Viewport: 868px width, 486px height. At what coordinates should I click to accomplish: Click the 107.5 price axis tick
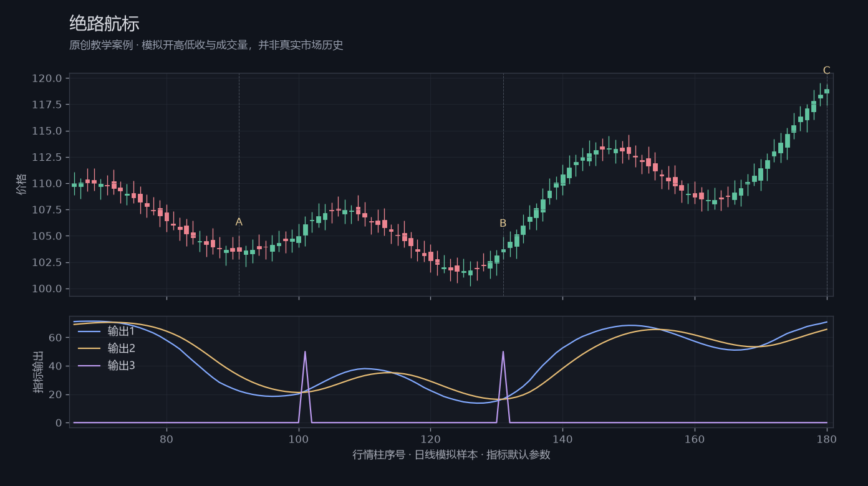coord(47,210)
